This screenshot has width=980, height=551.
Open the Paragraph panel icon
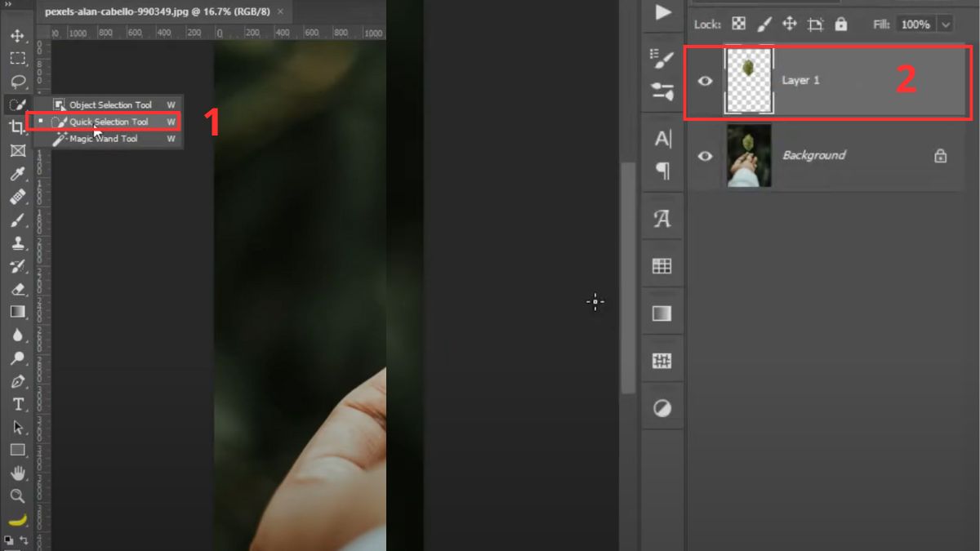pyautogui.click(x=662, y=171)
